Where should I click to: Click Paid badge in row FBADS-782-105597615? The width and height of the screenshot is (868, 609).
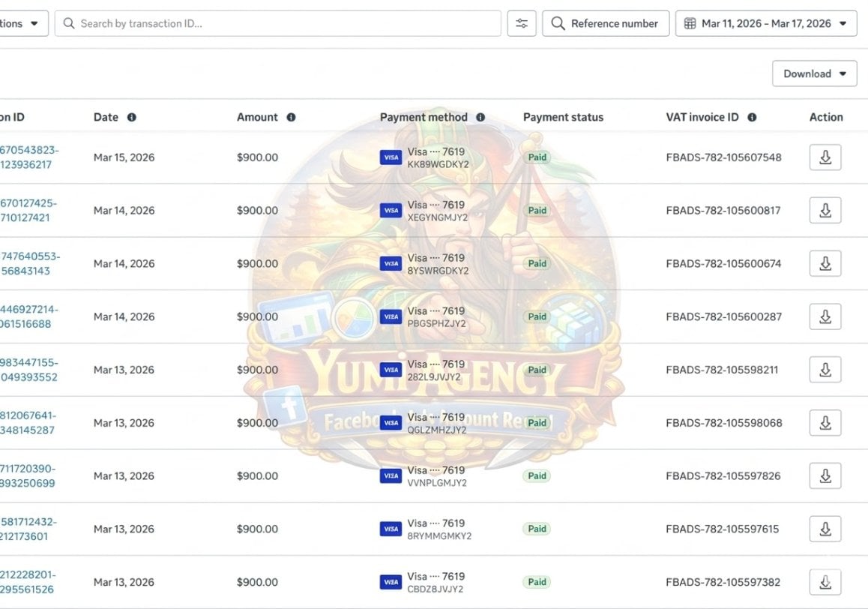[x=537, y=529]
